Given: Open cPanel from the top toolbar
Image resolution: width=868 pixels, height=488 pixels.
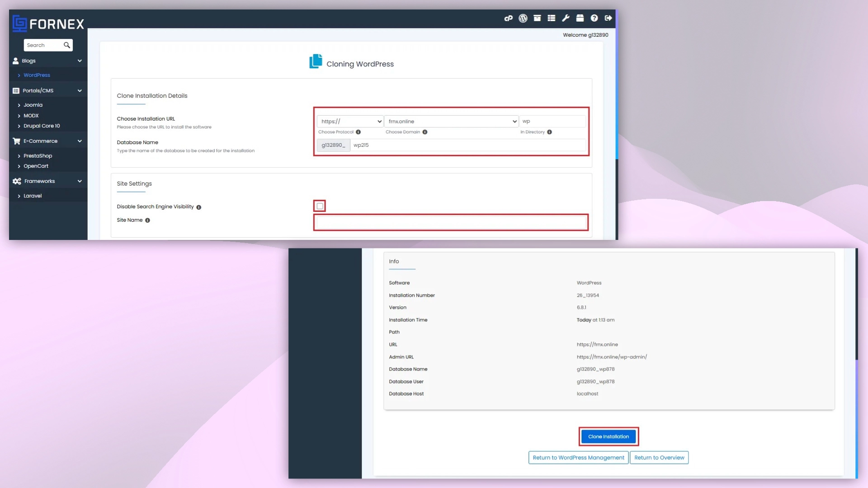Looking at the screenshot, I should point(508,18).
